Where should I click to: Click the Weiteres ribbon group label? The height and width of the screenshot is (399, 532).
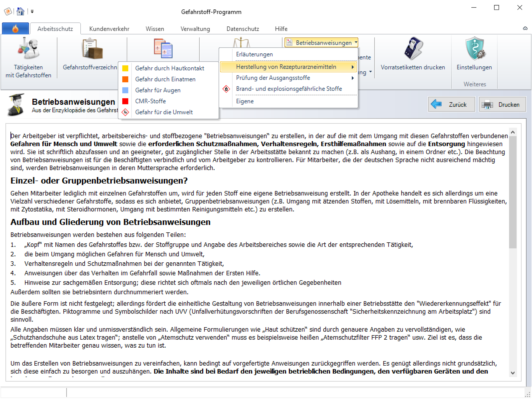pyautogui.click(x=475, y=84)
